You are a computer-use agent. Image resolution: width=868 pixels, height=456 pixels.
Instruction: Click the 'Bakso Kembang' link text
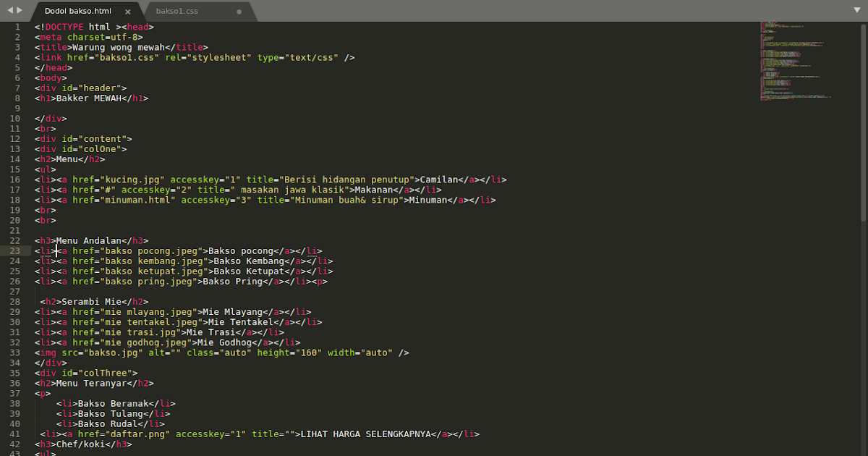247,261
